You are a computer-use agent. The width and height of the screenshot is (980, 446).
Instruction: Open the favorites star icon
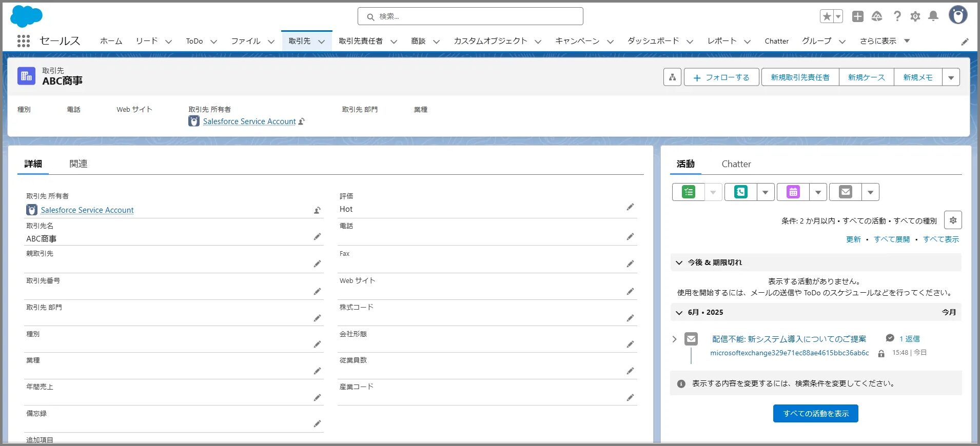(x=827, y=16)
